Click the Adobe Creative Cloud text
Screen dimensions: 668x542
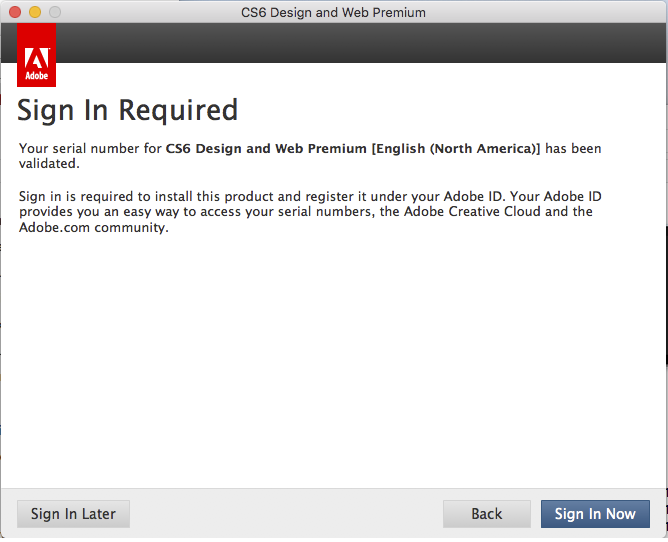coord(472,212)
